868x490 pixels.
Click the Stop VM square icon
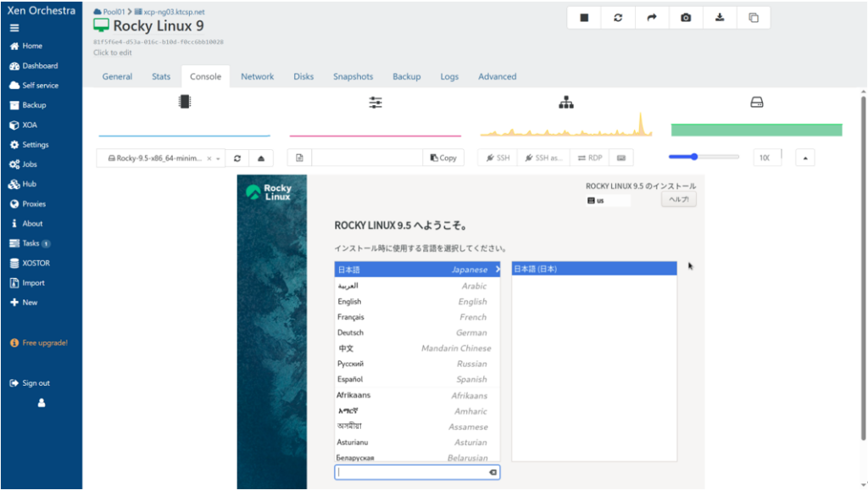(x=584, y=18)
